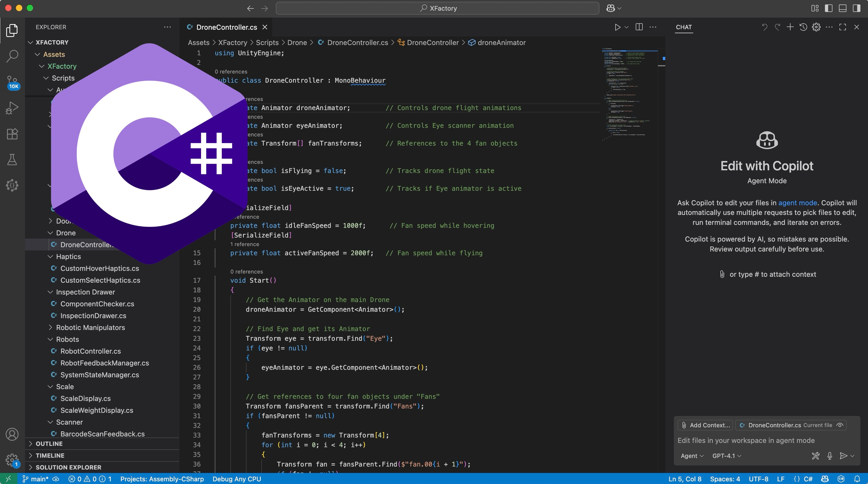The width and height of the screenshot is (868, 484).
Task: Open the Testing flask view
Action: pyautogui.click(x=12, y=159)
